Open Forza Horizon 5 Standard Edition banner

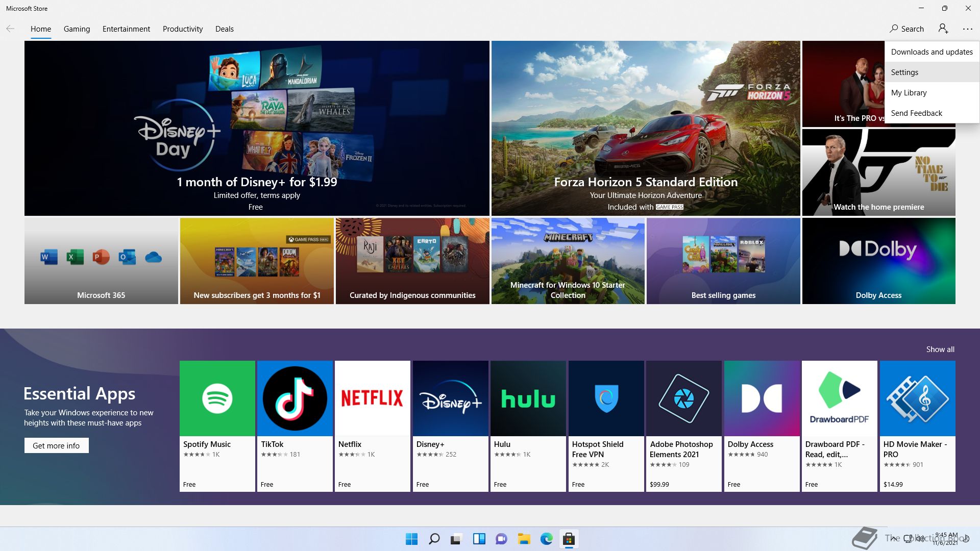[646, 128]
